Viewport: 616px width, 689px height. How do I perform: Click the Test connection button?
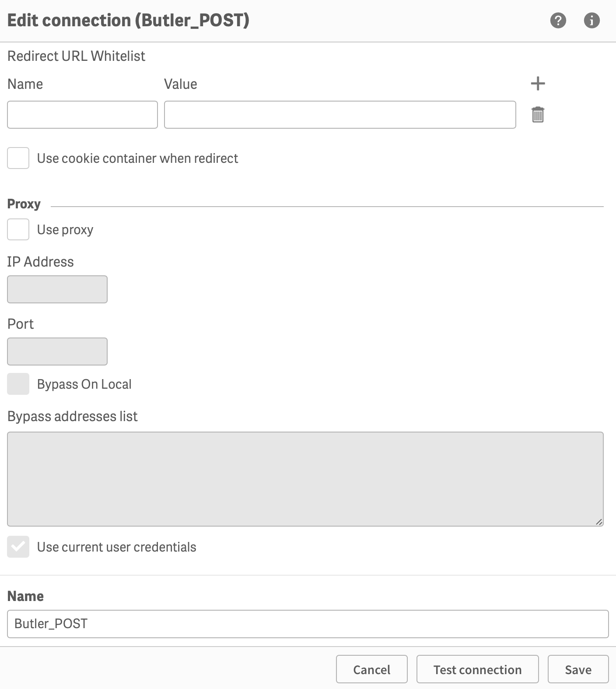pos(477,669)
